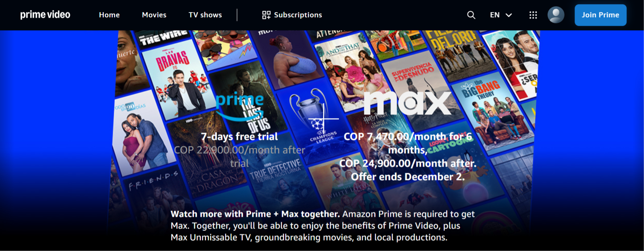The width and height of the screenshot is (644, 251).
Task: Open the search magnifier icon
Action: coord(471,15)
